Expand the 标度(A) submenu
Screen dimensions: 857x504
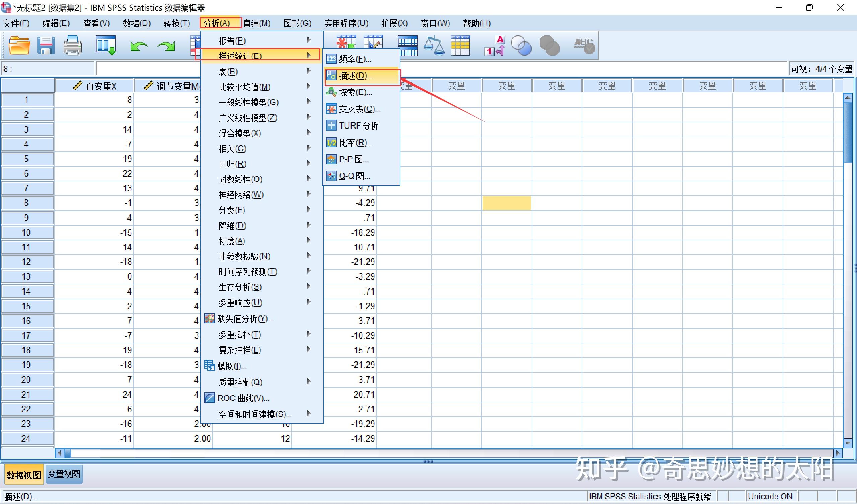click(262, 241)
